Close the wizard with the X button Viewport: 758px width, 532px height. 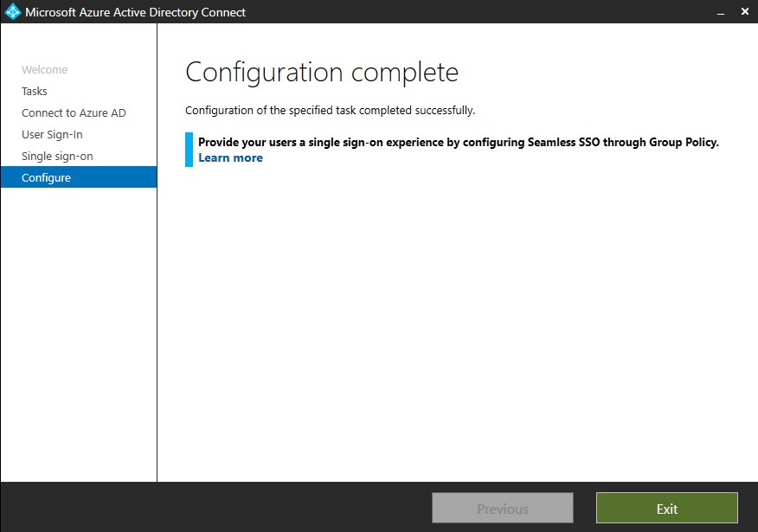745,12
